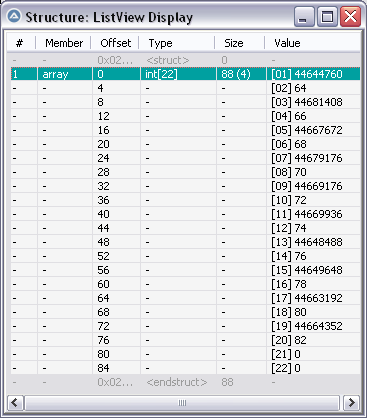The image size is (367, 418).
Task: Sort by the Type column header
Action: 176,43
